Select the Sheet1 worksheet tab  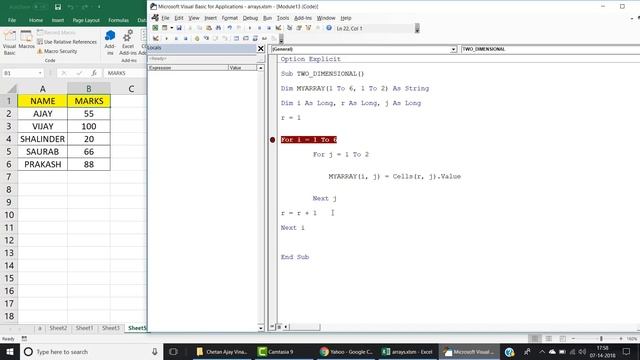point(84,328)
